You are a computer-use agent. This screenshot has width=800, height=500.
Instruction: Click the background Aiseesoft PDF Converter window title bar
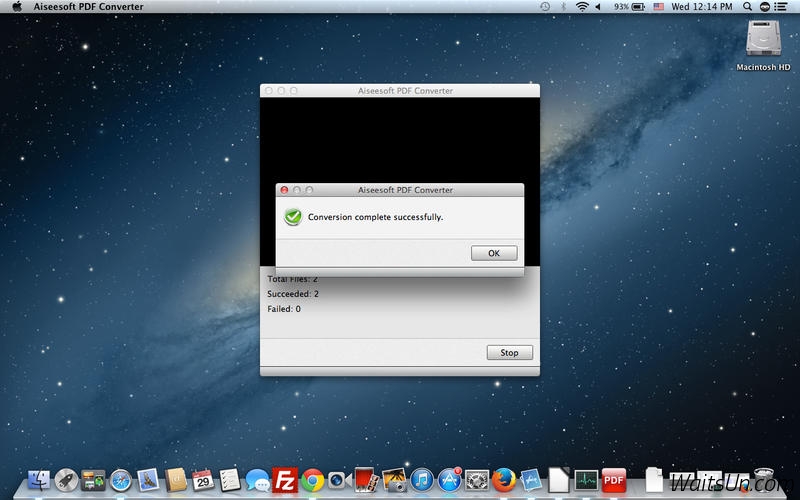(x=400, y=90)
